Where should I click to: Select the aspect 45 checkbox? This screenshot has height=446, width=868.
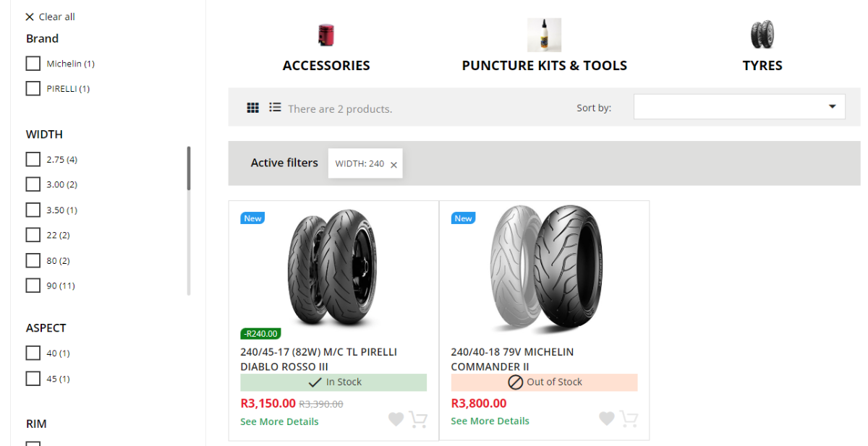pyautogui.click(x=33, y=379)
